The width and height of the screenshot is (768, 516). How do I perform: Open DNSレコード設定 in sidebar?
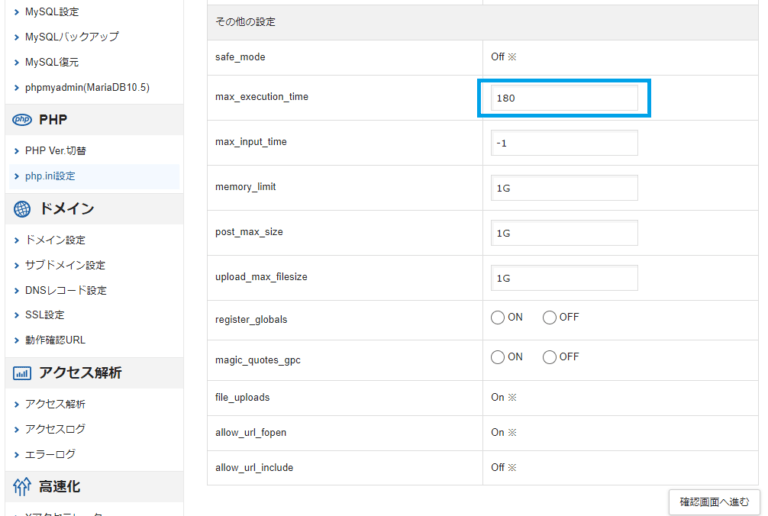(x=66, y=290)
